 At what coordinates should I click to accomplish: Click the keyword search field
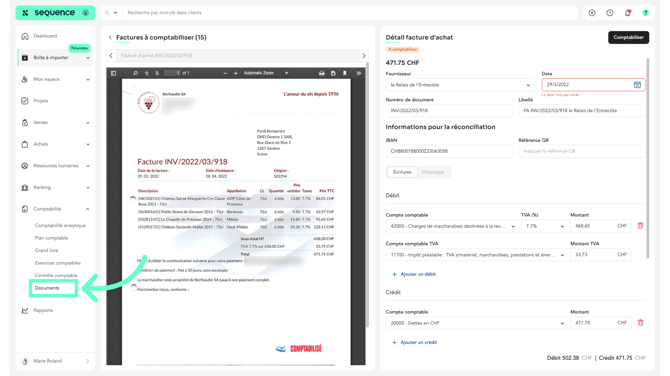coord(350,13)
